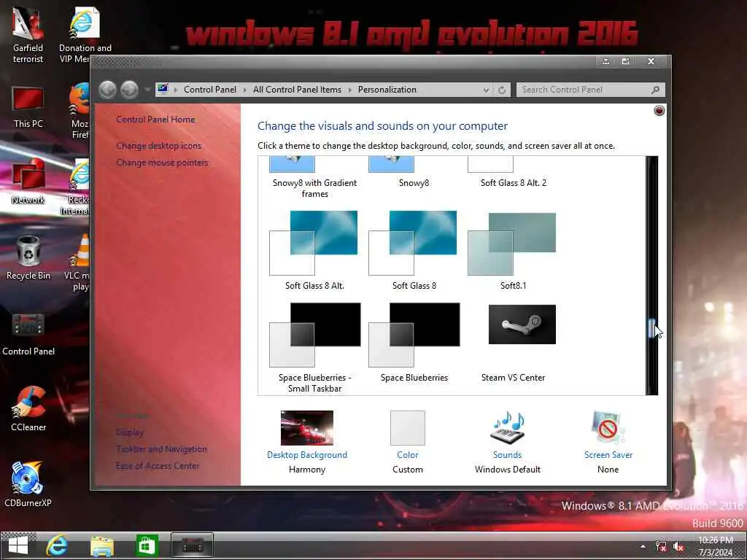Choose Space Blueberries - Small Taskbar theme
The width and height of the screenshot is (747, 560).
(314, 348)
